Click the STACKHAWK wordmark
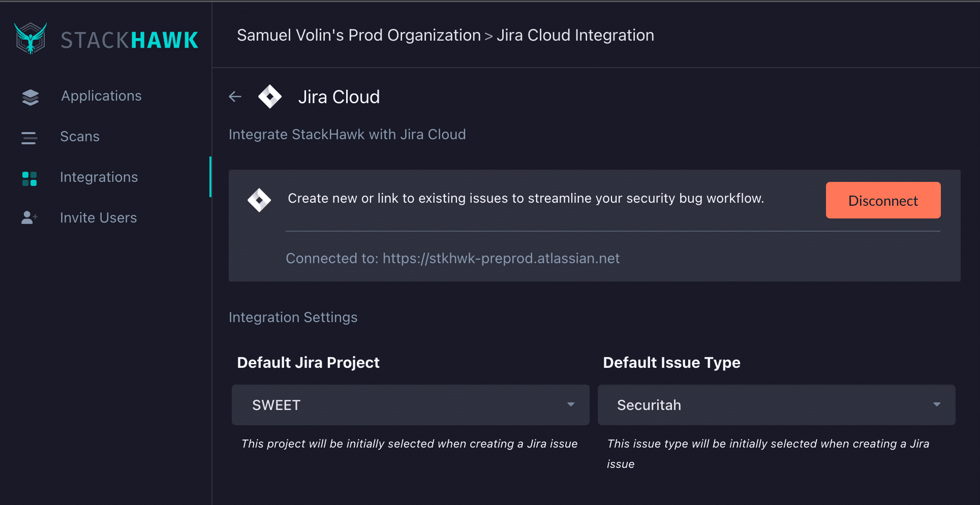 (x=130, y=40)
